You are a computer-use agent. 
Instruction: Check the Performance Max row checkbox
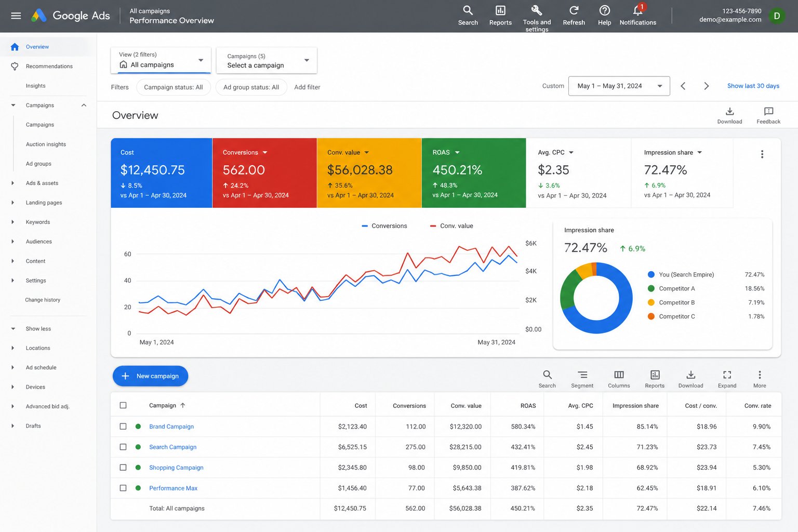(x=123, y=488)
